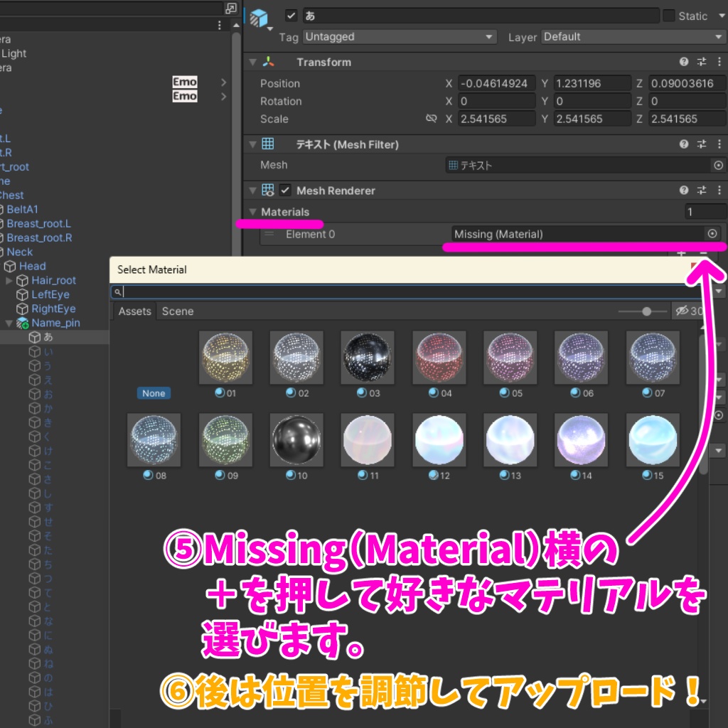728x728 pixels.
Task: Open the Layer dropdown showing Default
Action: click(x=633, y=37)
